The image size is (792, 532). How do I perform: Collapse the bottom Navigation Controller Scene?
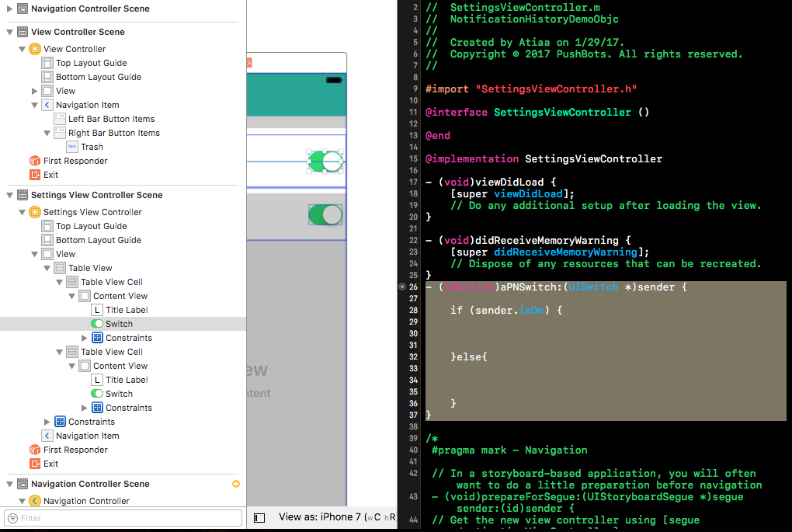point(9,484)
